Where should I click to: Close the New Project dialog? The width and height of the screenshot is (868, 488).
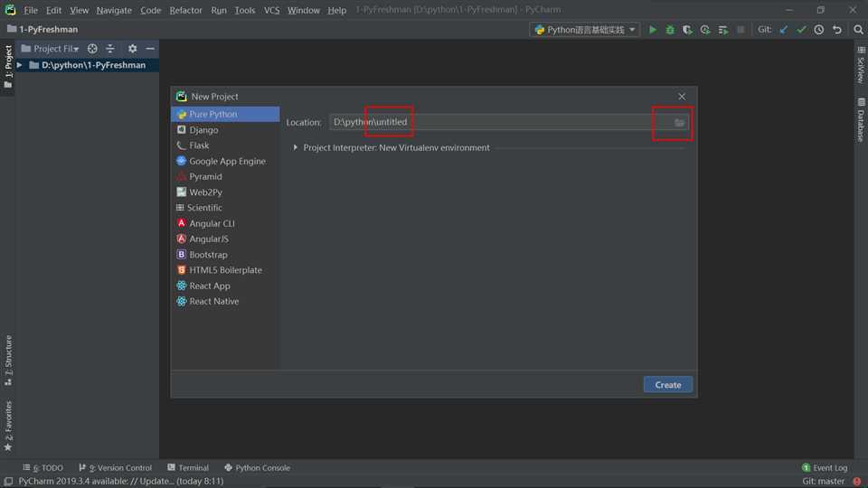coord(682,97)
